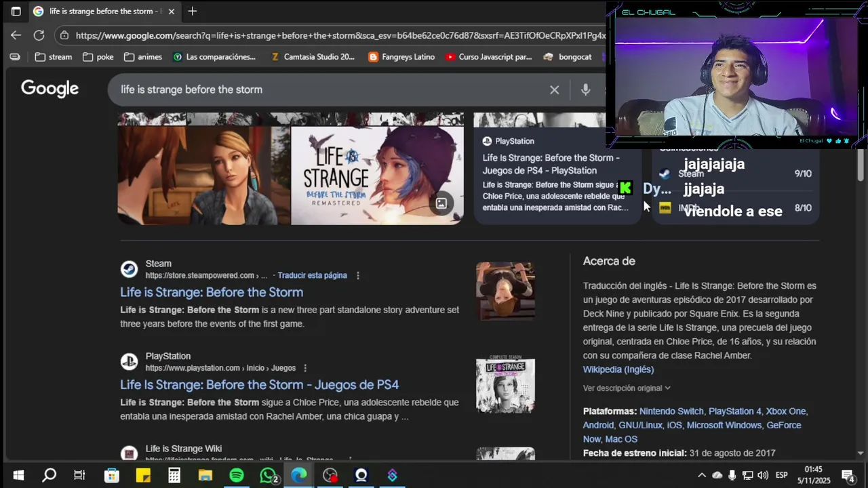868x488 pixels.
Task: Open Spotify from the taskbar
Action: pyautogui.click(x=237, y=475)
